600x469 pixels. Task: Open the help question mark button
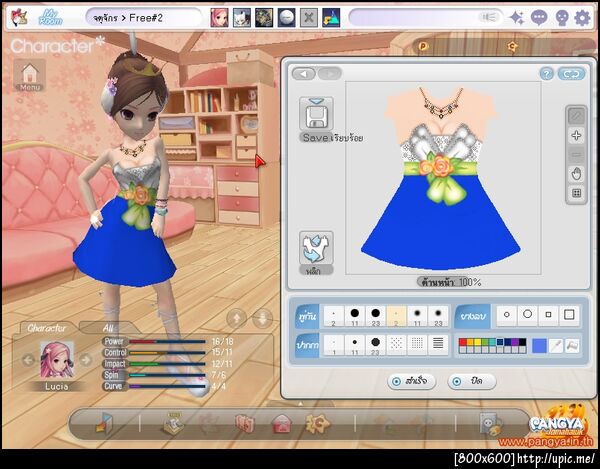tap(546, 74)
